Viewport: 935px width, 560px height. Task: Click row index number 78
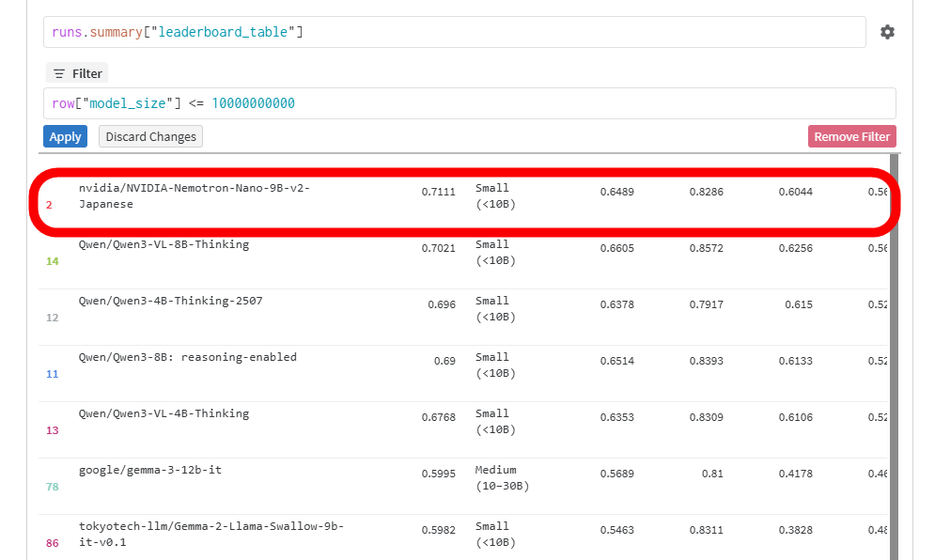pos(53,487)
